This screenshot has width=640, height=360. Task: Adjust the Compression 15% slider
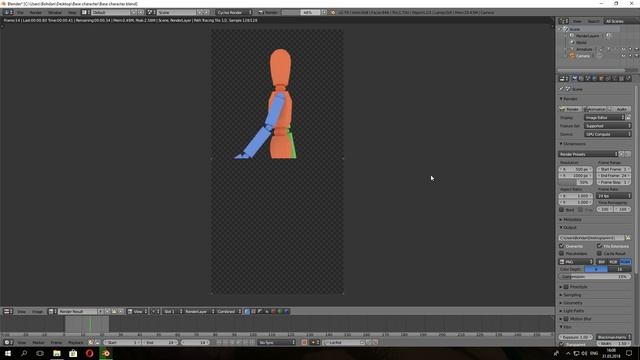point(595,277)
